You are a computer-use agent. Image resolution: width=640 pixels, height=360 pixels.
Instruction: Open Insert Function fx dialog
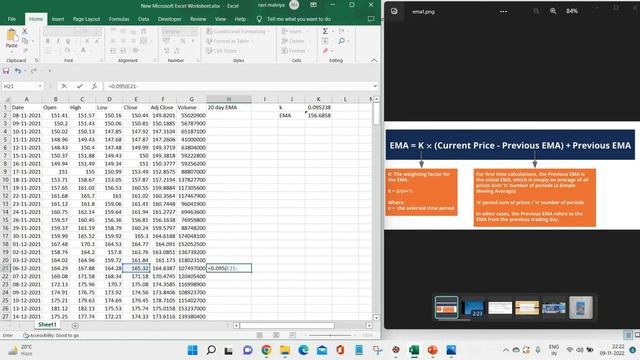tap(94, 86)
